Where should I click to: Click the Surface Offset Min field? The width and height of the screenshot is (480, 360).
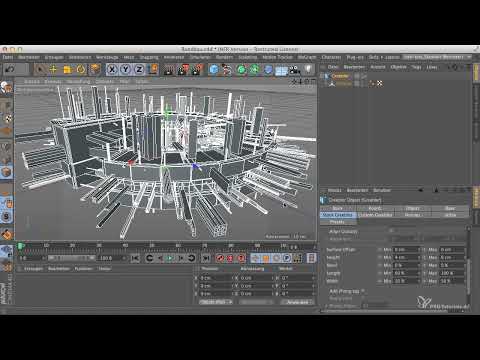click(x=407, y=249)
